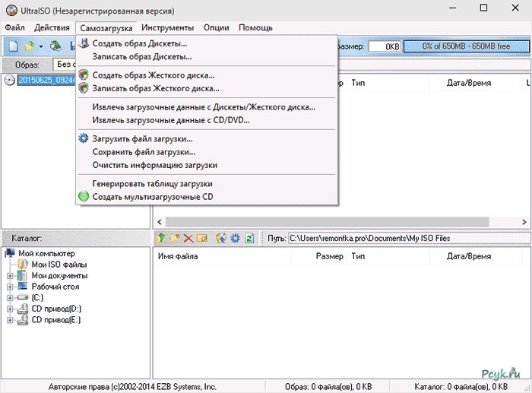Open the dropdown arrow next to Open icon
532x393 pixels.
tap(40, 46)
